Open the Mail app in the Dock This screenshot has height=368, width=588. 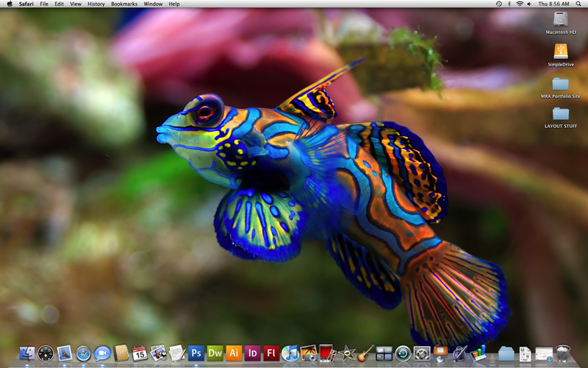click(65, 353)
